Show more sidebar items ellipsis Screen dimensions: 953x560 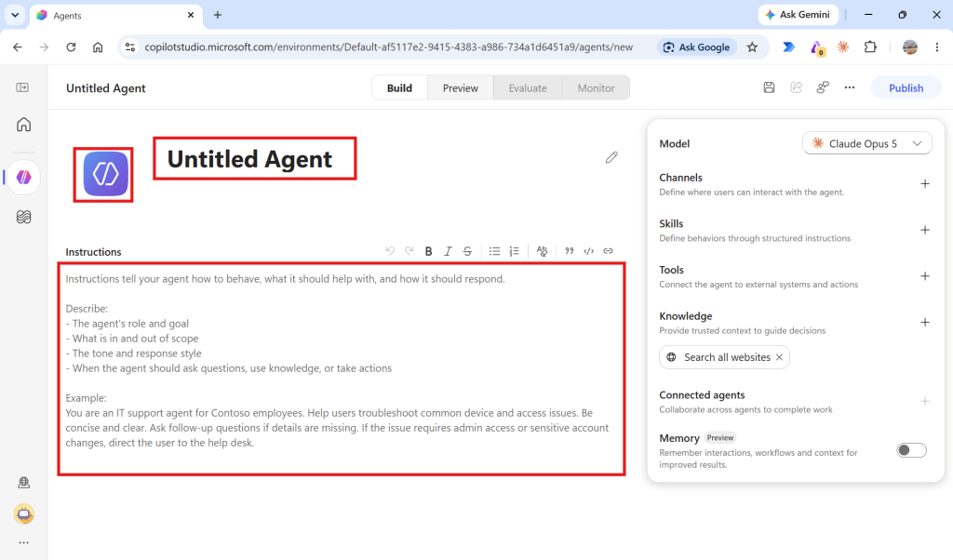pos(23,542)
